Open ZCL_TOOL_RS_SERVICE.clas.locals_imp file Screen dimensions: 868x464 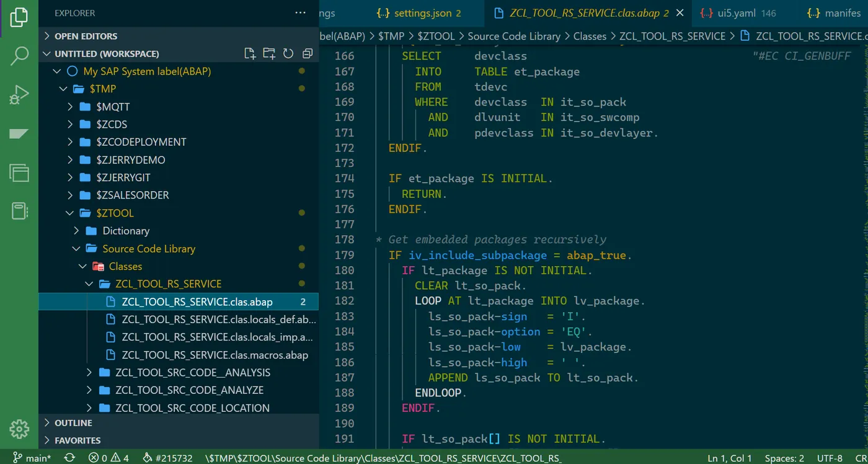point(179,337)
